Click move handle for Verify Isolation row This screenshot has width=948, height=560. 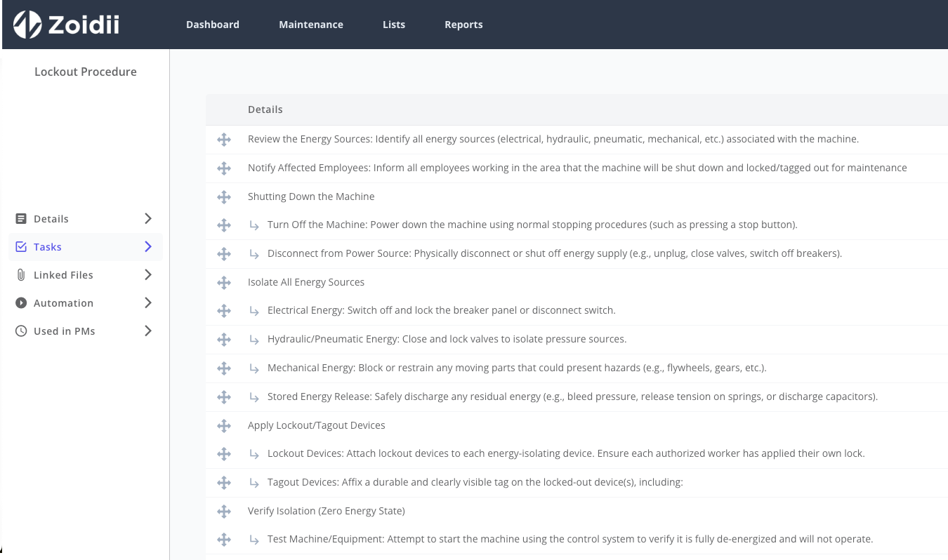(224, 512)
